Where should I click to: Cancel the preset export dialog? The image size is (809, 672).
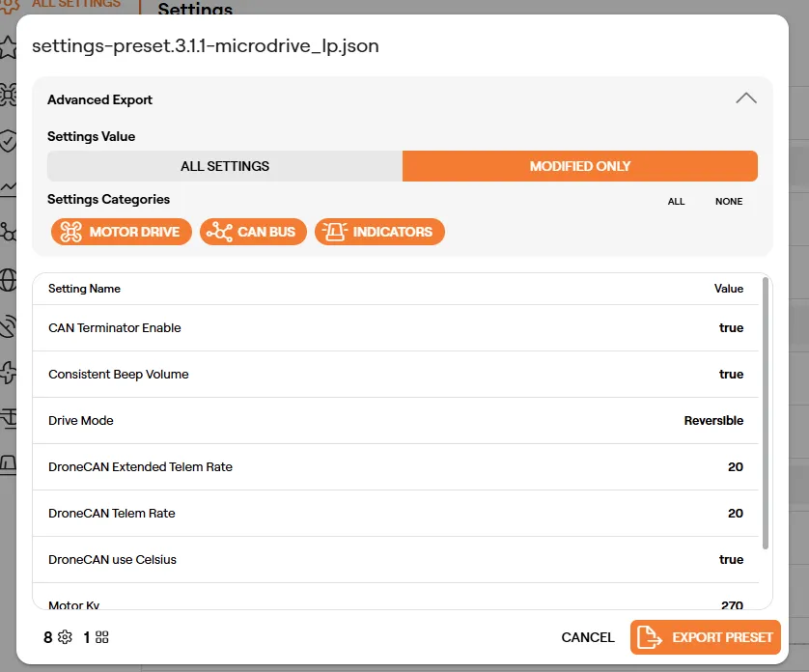click(x=588, y=637)
